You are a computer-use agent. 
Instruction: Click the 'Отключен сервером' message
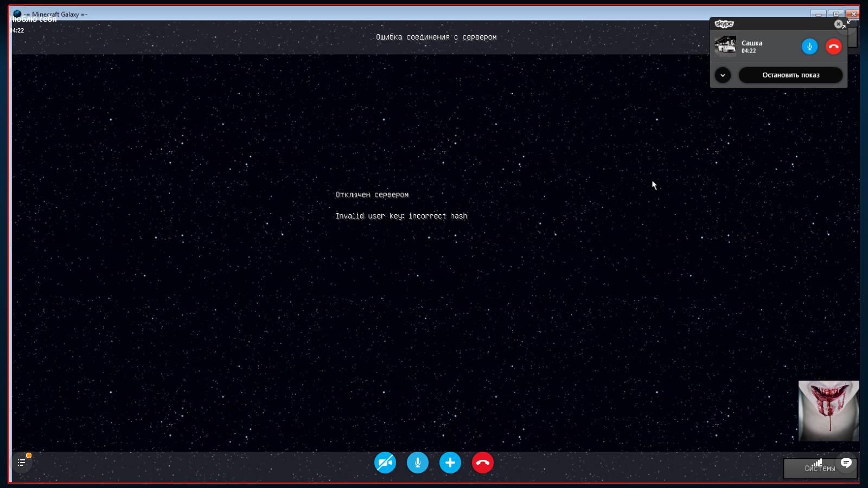pyautogui.click(x=372, y=195)
